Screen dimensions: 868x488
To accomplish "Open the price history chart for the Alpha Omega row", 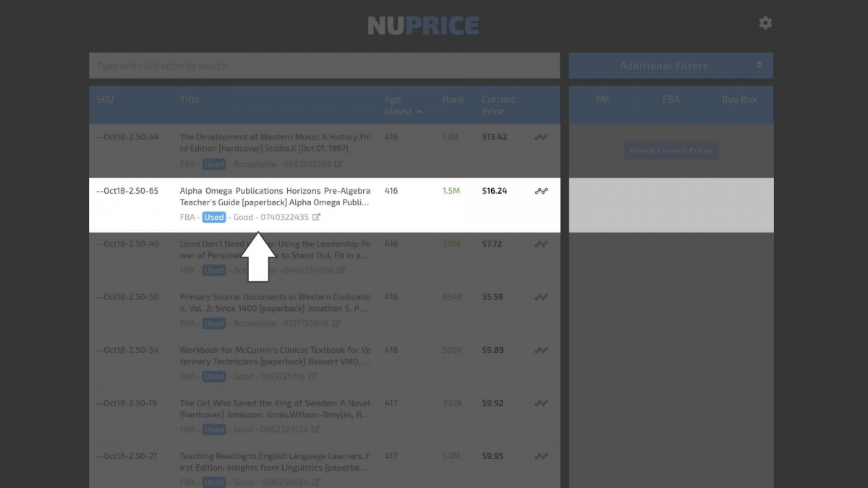I will (541, 191).
